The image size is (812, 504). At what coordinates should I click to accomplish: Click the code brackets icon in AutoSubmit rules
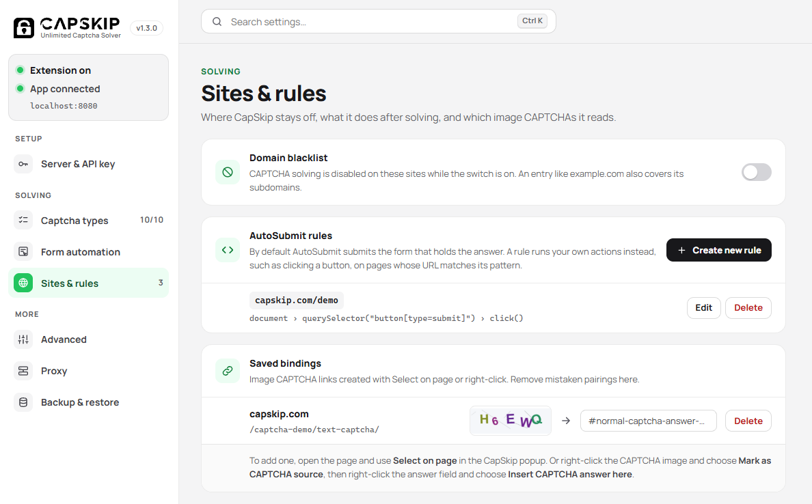pyautogui.click(x=228, y=250)
